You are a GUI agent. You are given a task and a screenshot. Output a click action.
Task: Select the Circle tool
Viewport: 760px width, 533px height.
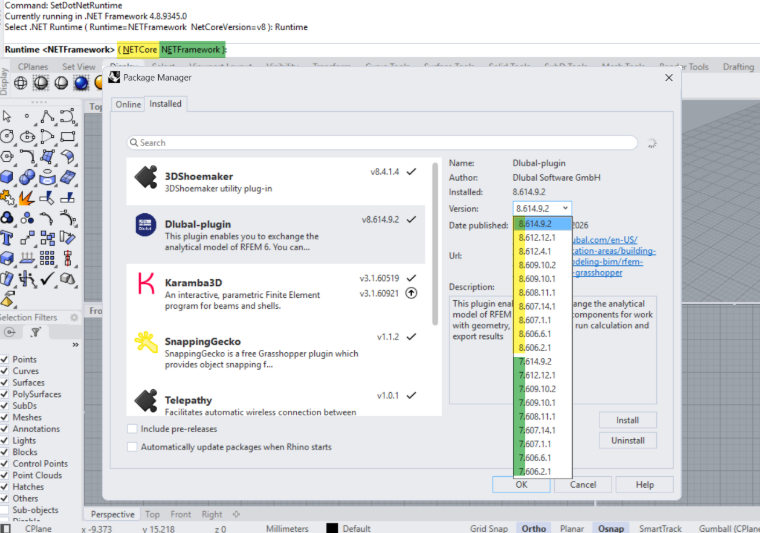(7, 137)
